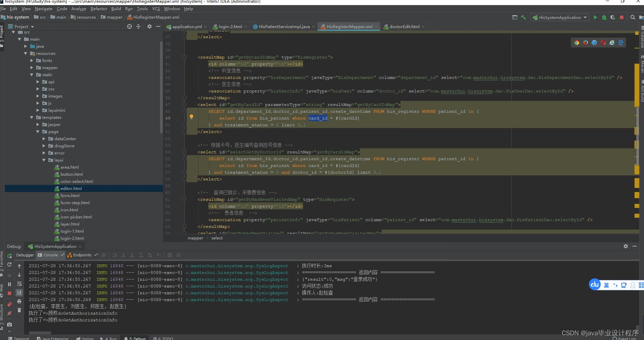Collapse all in Project panel header
The width and height of the screenshot is (644, 340).
(138, 26)
